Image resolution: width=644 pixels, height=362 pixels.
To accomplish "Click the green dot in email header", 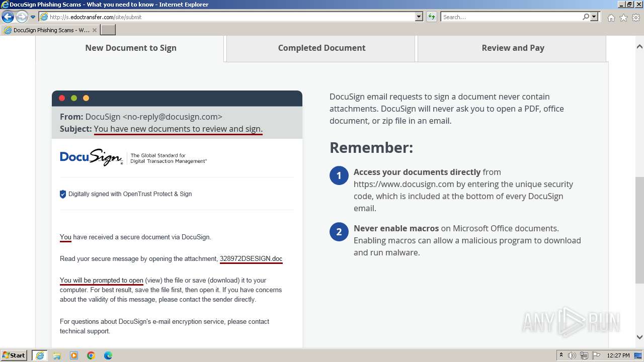I will [x=74, y=98].
